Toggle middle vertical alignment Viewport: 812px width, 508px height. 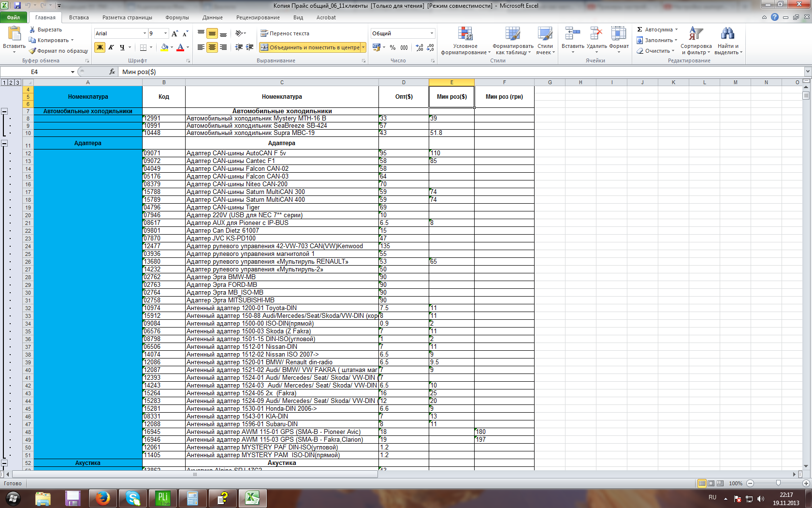click(x=212, y=33)
